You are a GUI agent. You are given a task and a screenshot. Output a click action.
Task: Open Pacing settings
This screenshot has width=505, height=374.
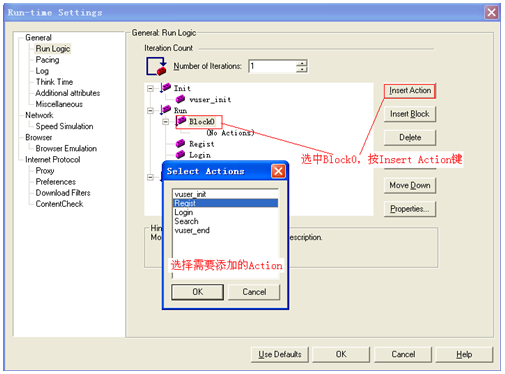coord(47,60)
